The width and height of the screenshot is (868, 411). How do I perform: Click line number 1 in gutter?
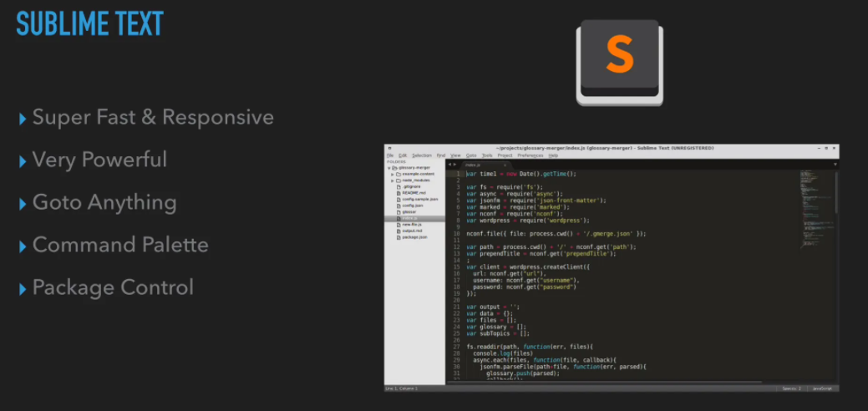pos(458,174)
